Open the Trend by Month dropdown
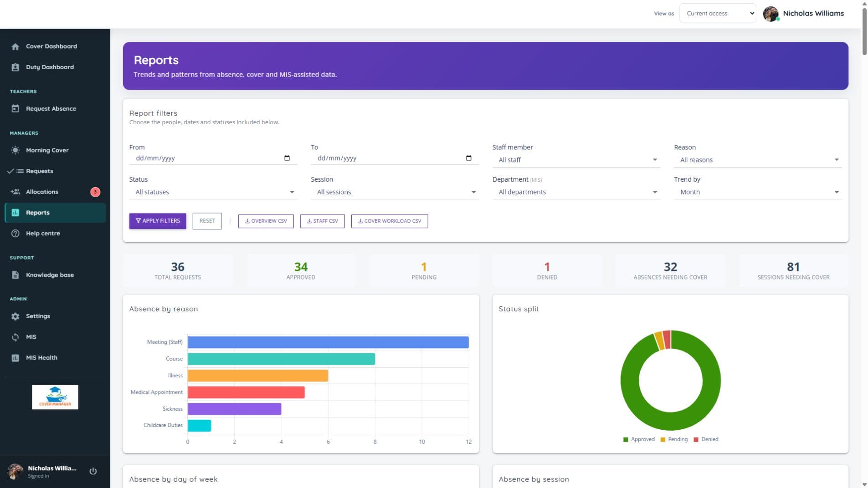868x488 pixels. tap(758, 192)
